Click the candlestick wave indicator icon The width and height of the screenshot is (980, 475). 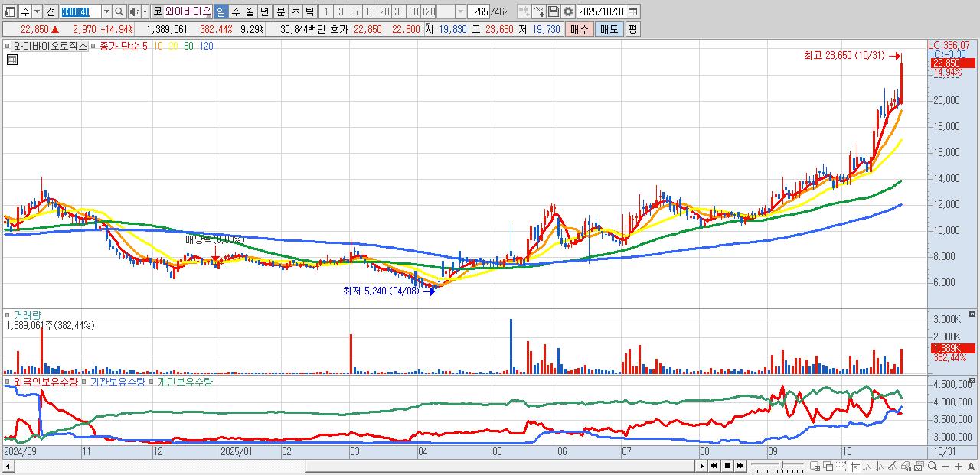click(880, 467)
